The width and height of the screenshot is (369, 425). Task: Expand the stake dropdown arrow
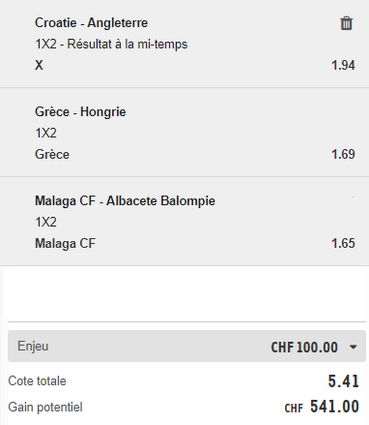(353, 347)
